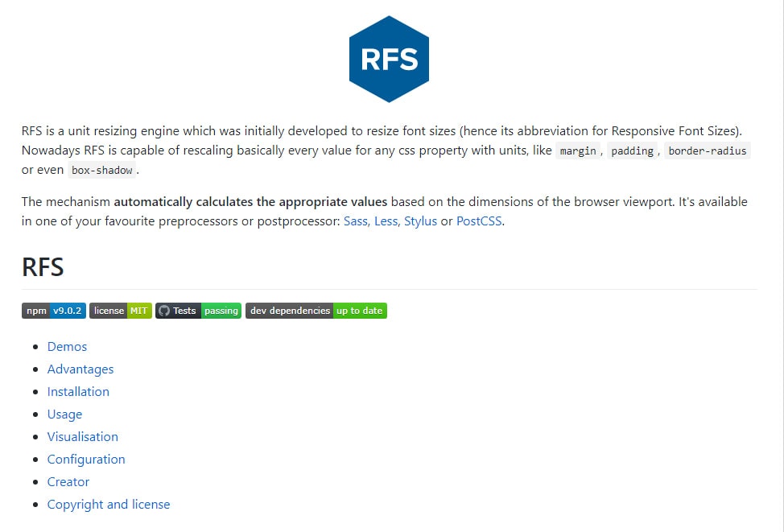Follow the Copyright and license link
784x532 pixels.
coord(109,504)
